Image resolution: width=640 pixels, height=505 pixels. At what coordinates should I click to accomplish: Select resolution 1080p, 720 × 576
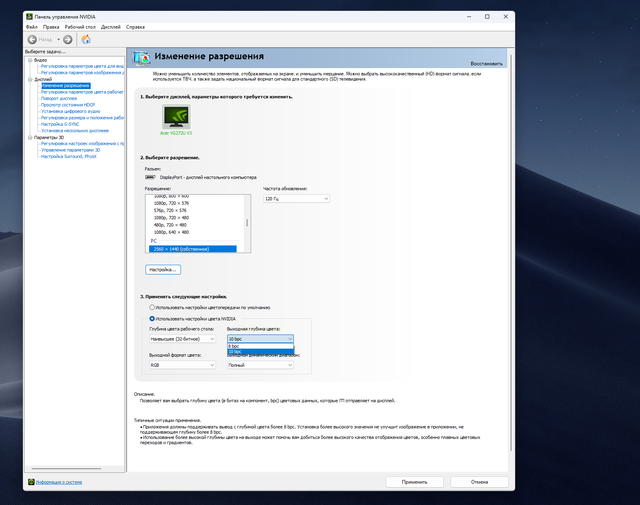click(x=171, y=203)
